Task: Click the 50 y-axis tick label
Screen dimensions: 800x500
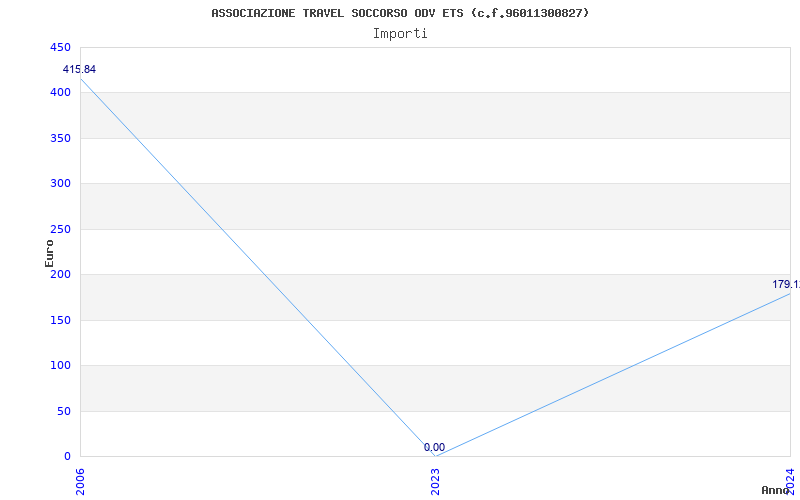Action: coord(64,411)
